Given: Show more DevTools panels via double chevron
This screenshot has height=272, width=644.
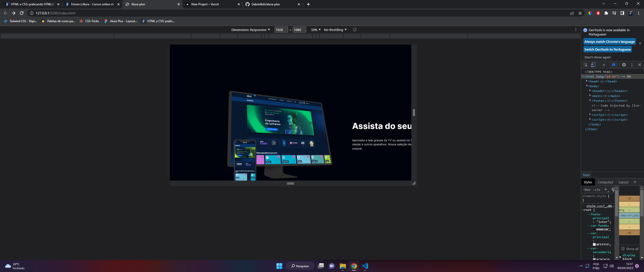Looking at the screenshot, I should point(604,65).
